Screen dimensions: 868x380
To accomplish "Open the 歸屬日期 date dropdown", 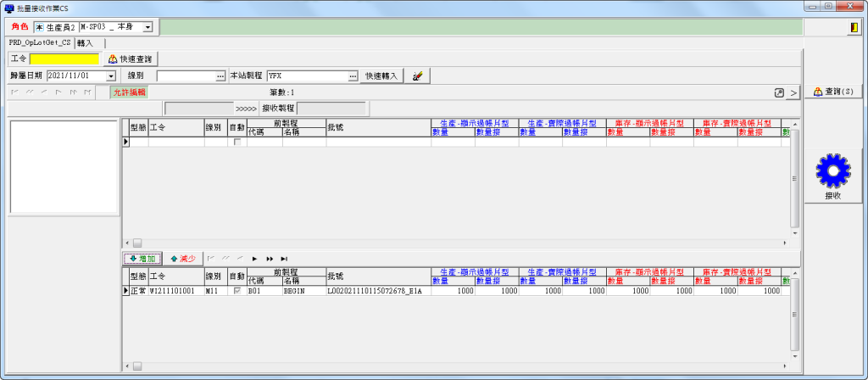I will 111,75.
